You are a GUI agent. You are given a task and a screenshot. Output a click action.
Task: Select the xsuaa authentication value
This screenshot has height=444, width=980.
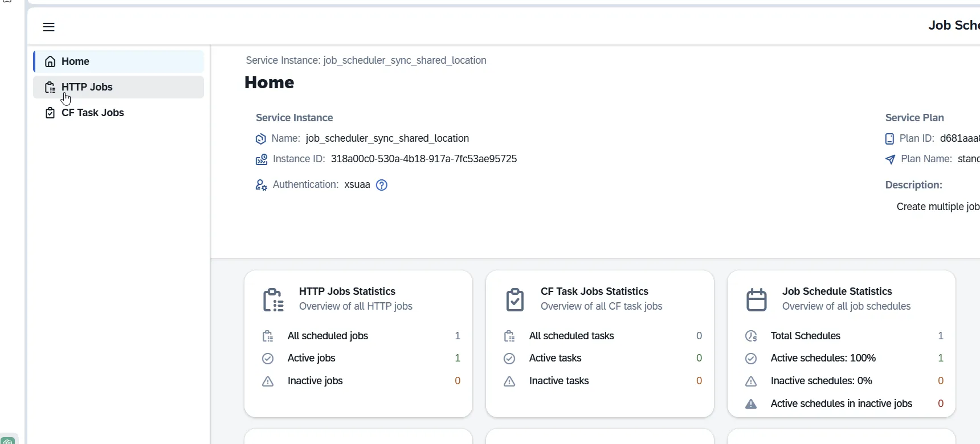357,184
